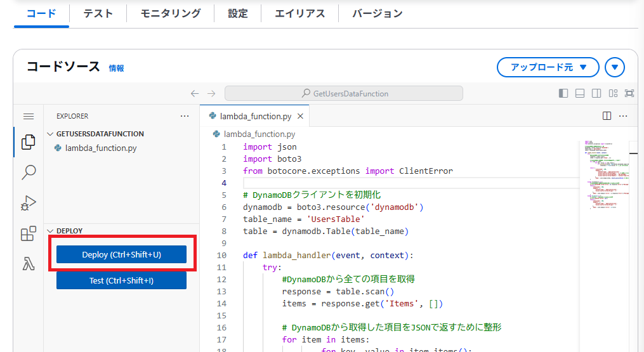644x352 pixels.
Task: Open the round arrow dropdown beside アップロード元
Action: click(615, 67)
